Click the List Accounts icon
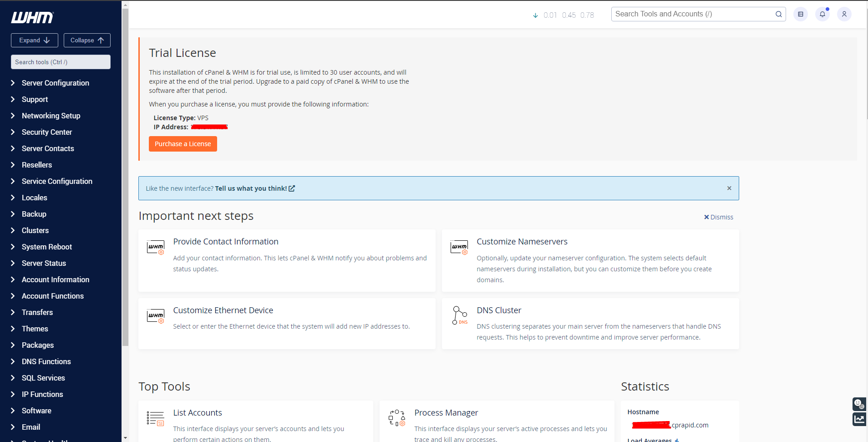This screenshot has width=868, height=442. coord(155,419)
